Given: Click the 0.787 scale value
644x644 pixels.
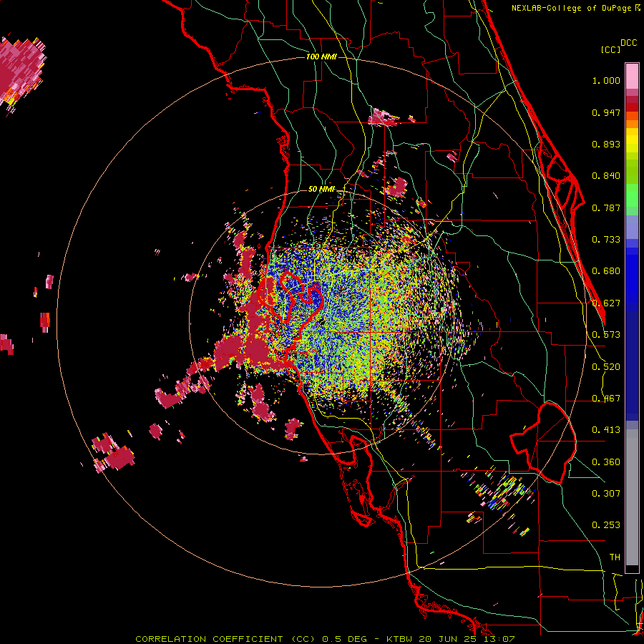Looking at the screenshot, I should click(x=606, y=208).
